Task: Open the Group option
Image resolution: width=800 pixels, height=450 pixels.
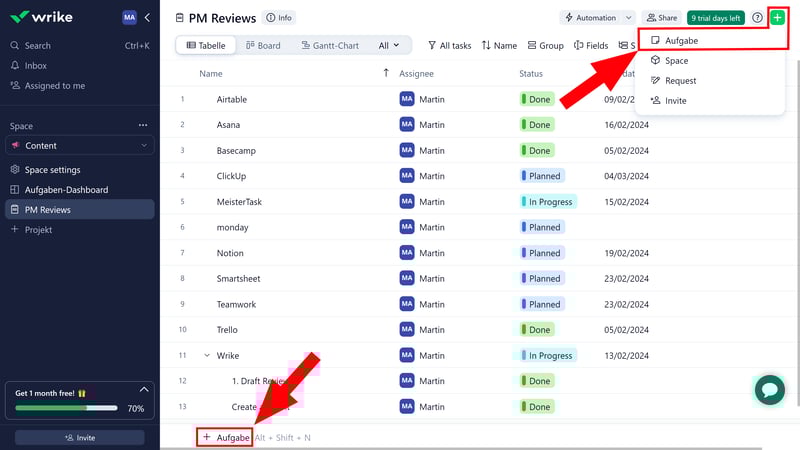Action: pyautogui.click(x=545, y=45)
